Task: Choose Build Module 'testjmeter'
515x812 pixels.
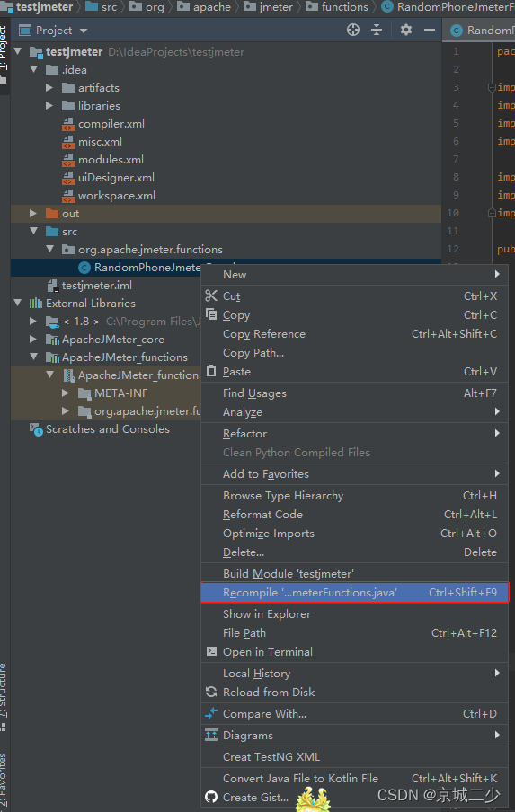Action: tap(354, 574)
